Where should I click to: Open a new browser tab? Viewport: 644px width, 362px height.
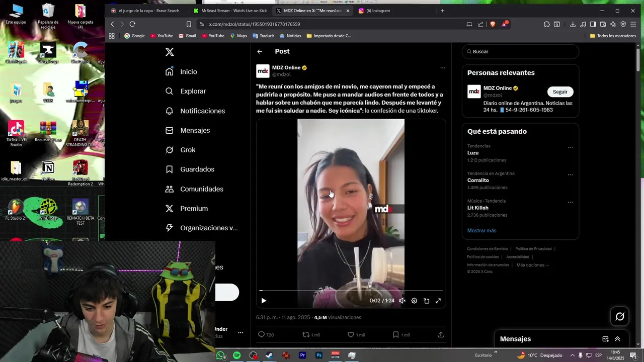pyautogui.click(x=443, y=11)
